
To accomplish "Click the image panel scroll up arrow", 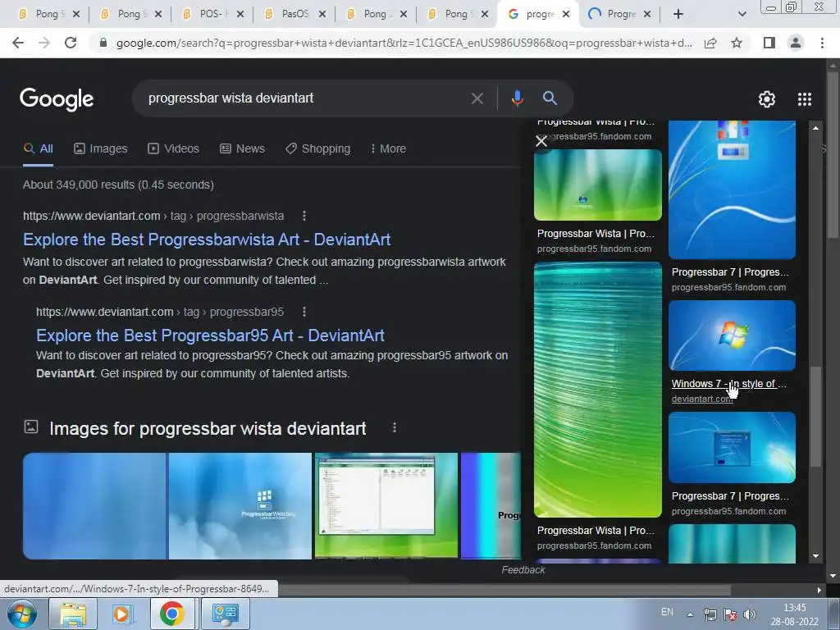I will point(815,128).
